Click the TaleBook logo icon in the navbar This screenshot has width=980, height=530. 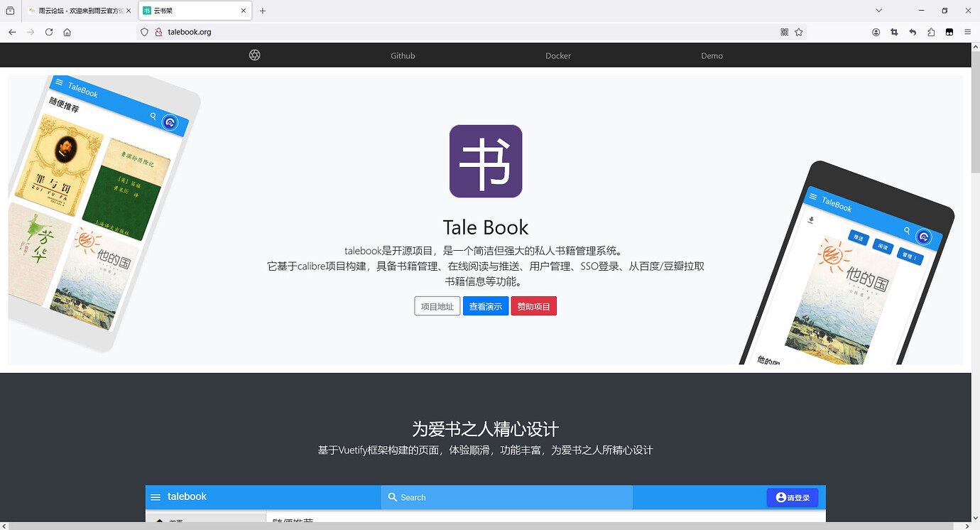point(254,55)
